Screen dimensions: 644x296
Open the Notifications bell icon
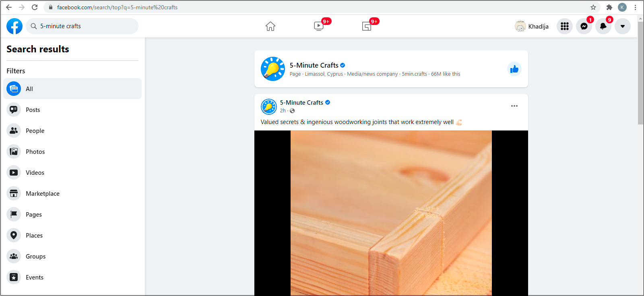pyautogui.click(x=603, y=26)
